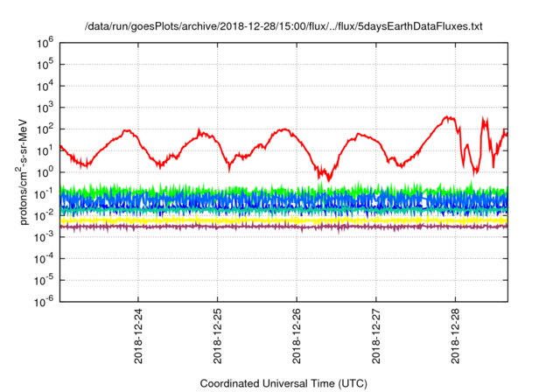Image resolution: width=560 pixels, height=392 pixels.
Task: Click the 10^3 y-axis tick label
Action: [x=45, y=108]
